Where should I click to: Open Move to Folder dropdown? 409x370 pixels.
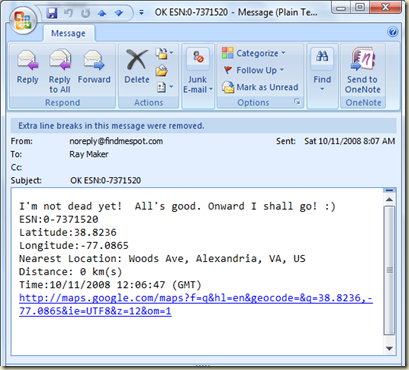pyautogui.click(x=165, y=53)
